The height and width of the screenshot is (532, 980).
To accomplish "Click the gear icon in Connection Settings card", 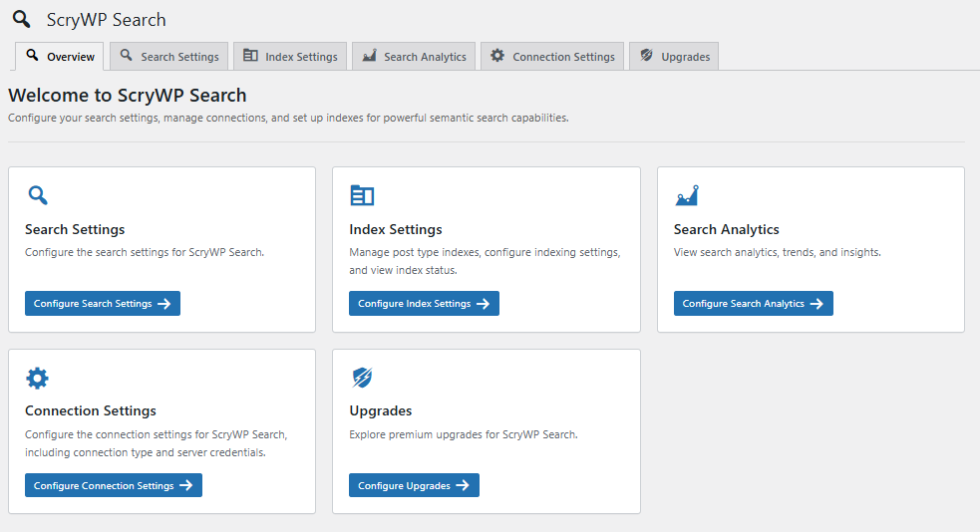I will [x=37, y=378].
